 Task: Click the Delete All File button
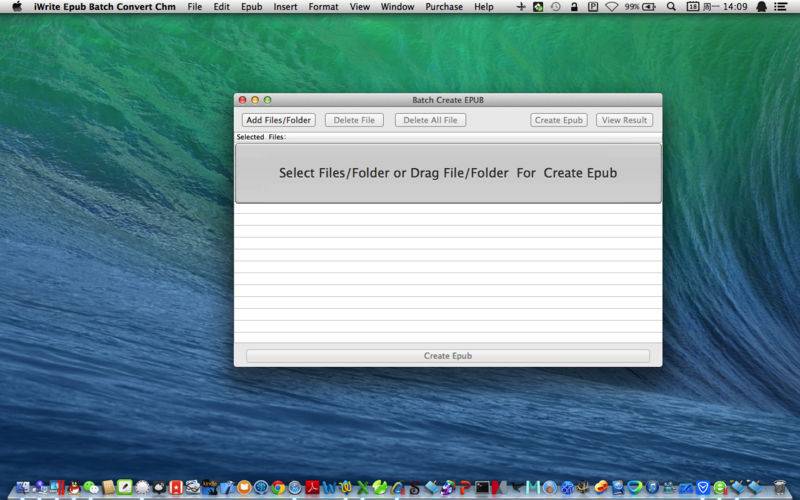point(430,120)
